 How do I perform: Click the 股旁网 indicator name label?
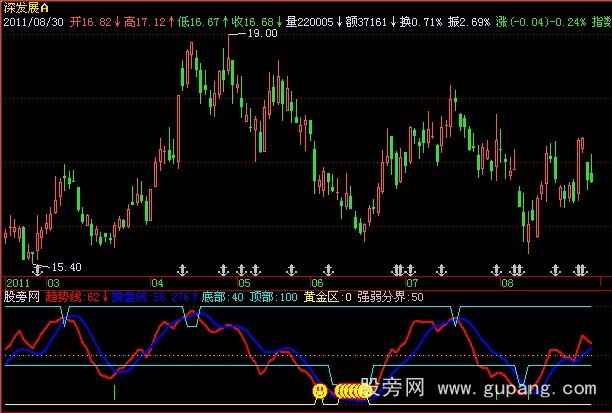21,297
